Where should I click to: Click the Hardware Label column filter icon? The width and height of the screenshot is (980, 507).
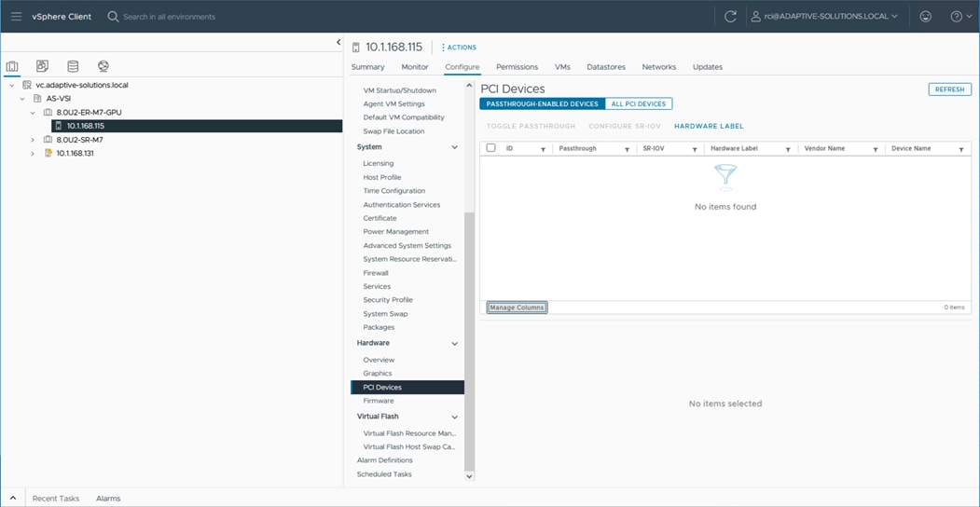(788, 149)
